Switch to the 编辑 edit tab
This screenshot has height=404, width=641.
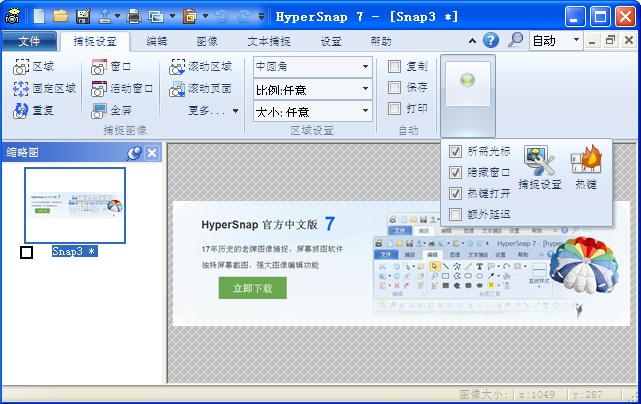coord(157,41)
